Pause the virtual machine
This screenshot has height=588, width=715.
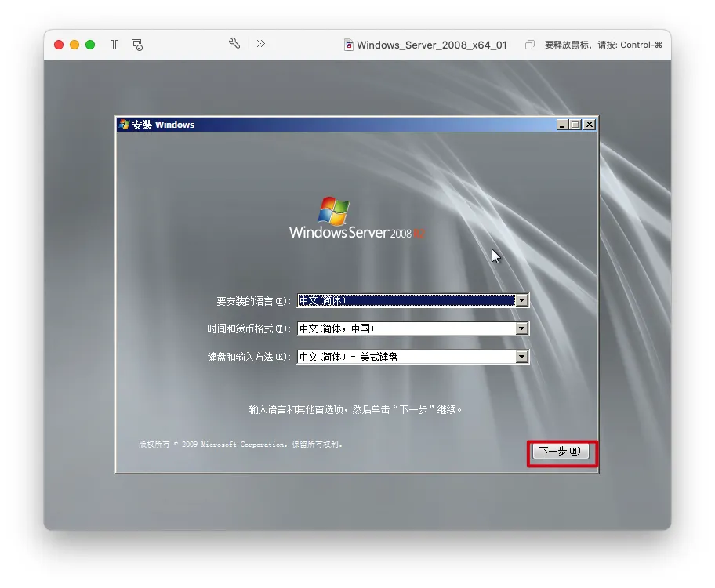(114, 45)
